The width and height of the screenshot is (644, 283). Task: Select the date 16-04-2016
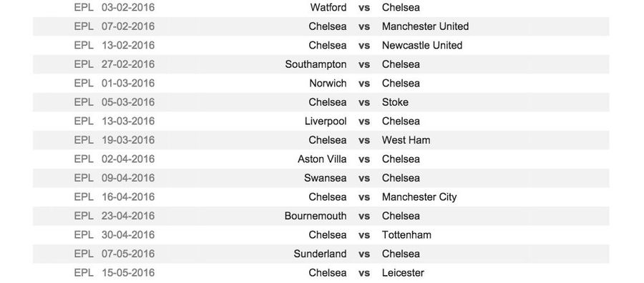(128, 197)
